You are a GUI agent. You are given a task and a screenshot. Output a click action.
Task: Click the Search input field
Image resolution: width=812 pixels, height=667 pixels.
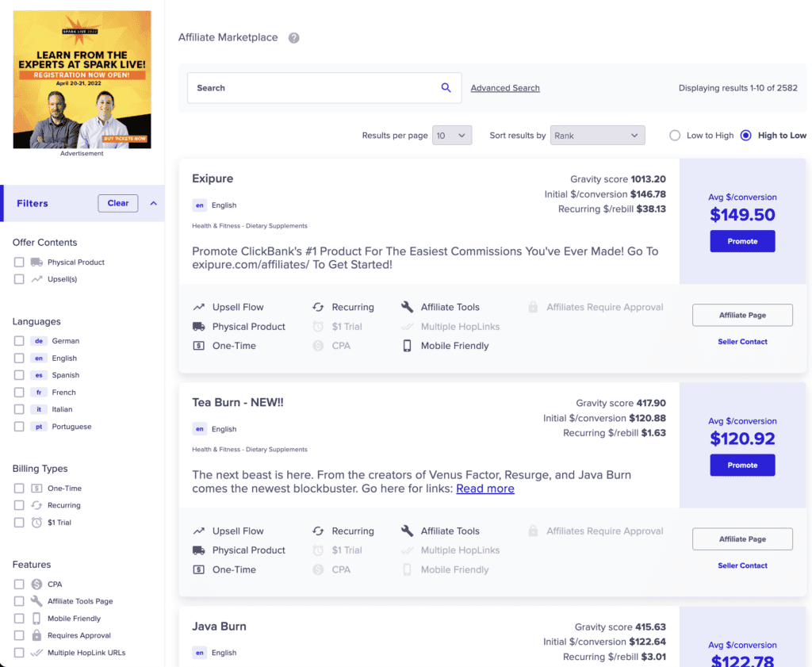click(x=324, y=88)
